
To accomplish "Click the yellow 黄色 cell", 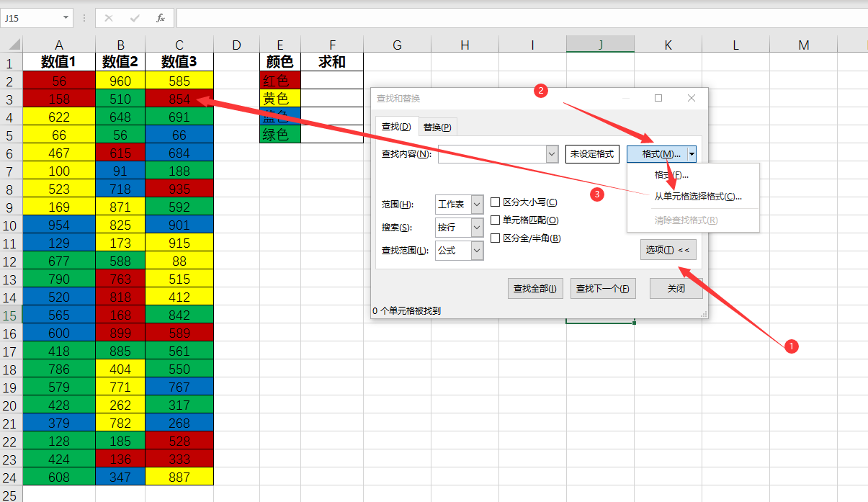I will click(280, 98).
